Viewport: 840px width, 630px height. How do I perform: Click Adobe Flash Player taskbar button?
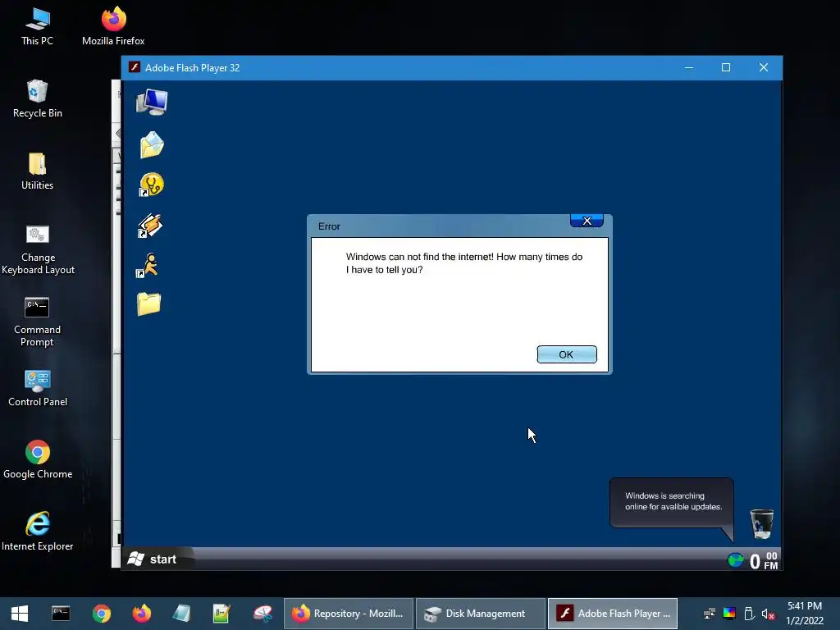(613, 614)
